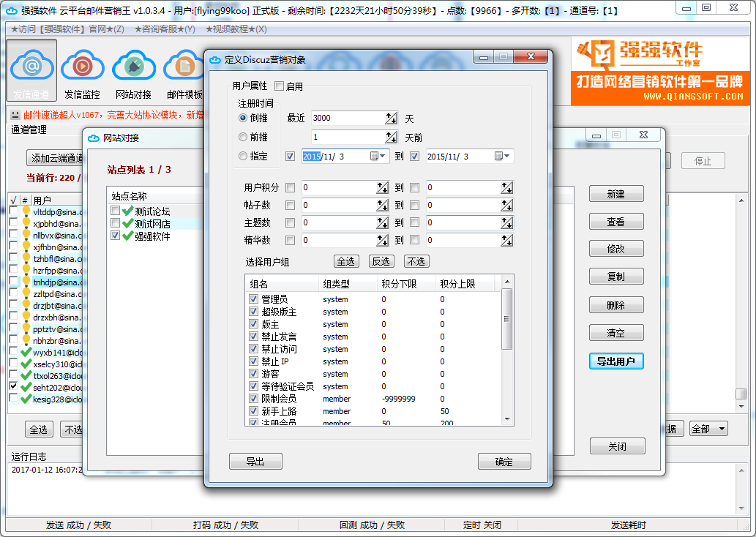Click 删除 in 网站对接 window
This screenshot has width=756, height=537.
pyautogui.click(x=616, y=305)
